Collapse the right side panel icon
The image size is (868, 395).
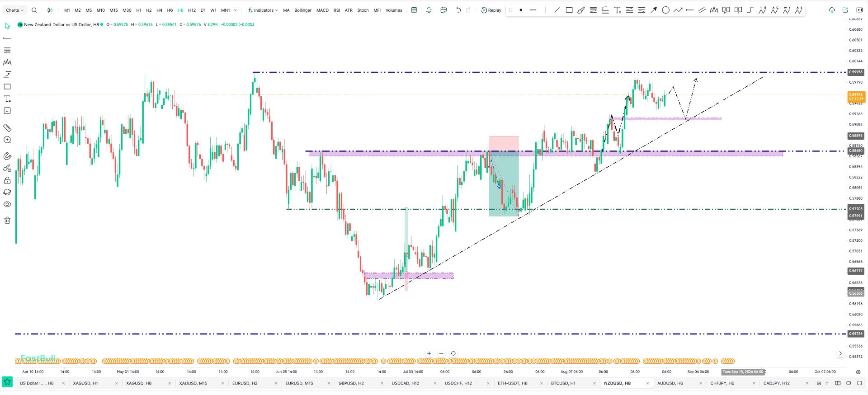click(859, 10)
